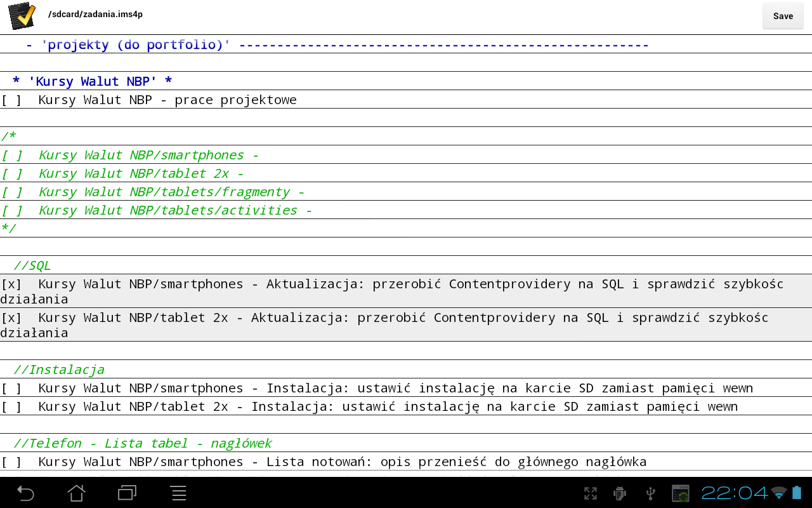Tap the Android debugging notification icon
The image size is (812, 508).
(x=620, y=493)
